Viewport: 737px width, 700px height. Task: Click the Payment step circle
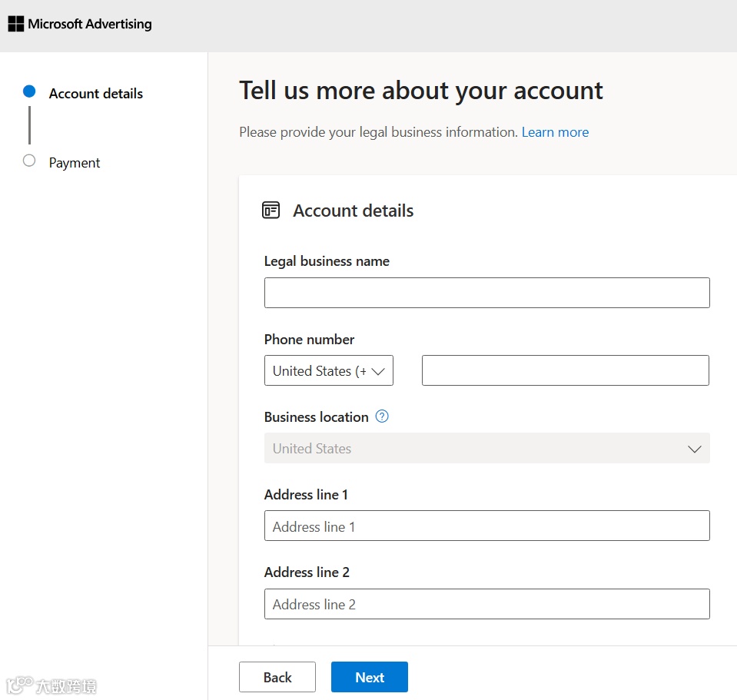(x=29, y=161)
